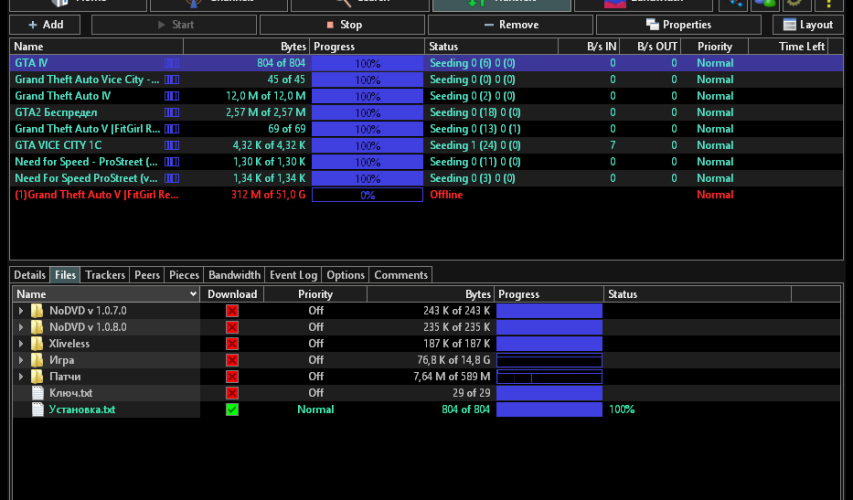Select the Grand Theft Auto IV transfer name
853x500 pixels.
pos(63,96)
